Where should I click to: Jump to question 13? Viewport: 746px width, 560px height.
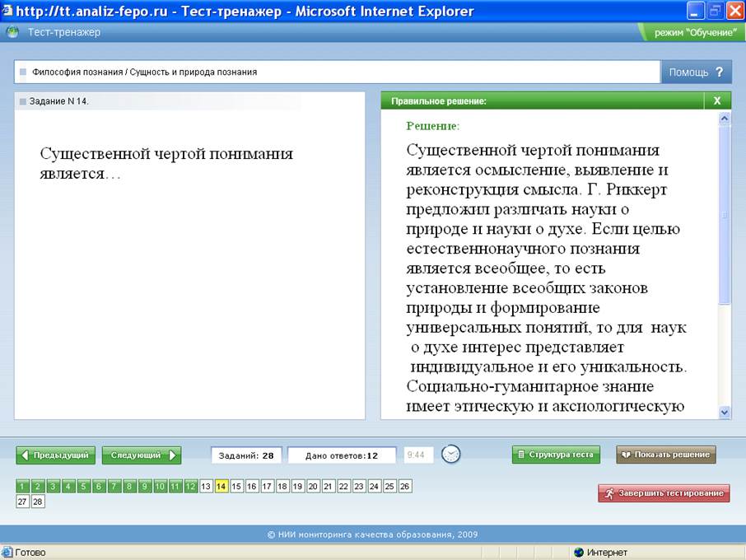point(206,486)
